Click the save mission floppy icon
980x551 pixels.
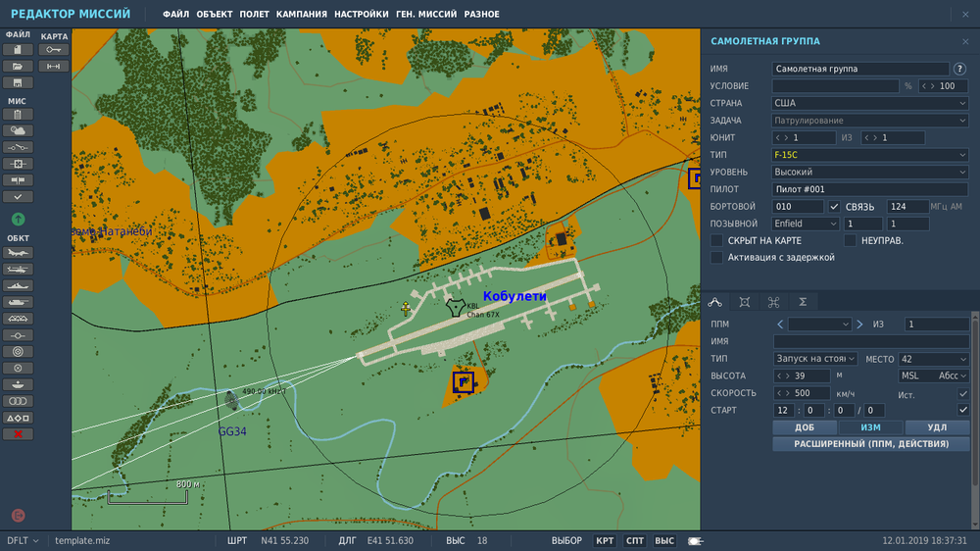point(18,82)
